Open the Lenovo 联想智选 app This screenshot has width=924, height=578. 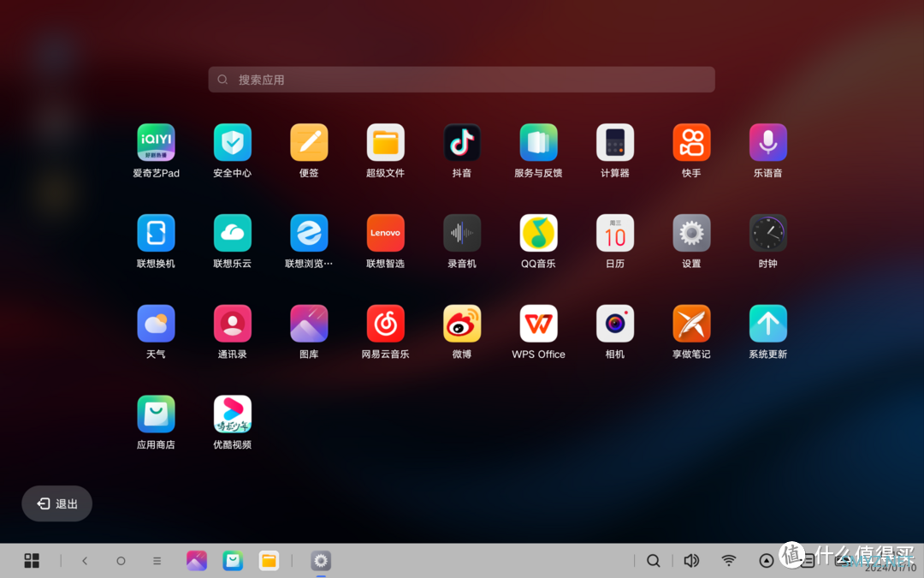tap(385, 233)
